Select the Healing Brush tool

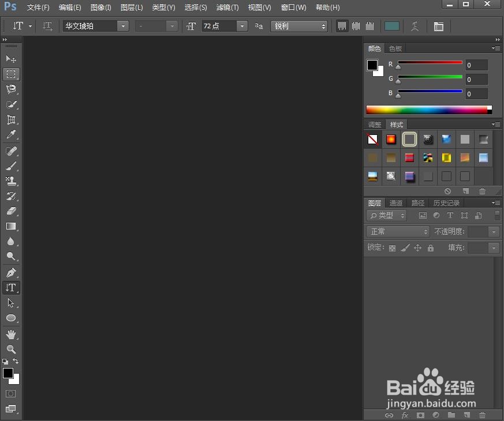coord(11,151)
